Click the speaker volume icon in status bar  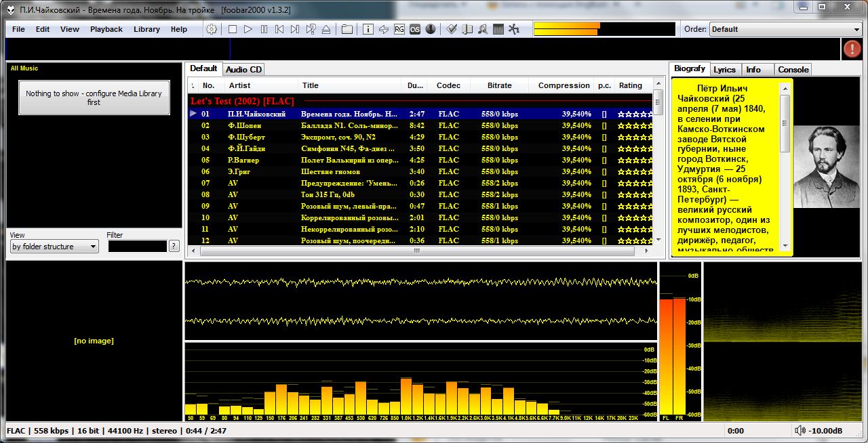[x=800, y=431]
